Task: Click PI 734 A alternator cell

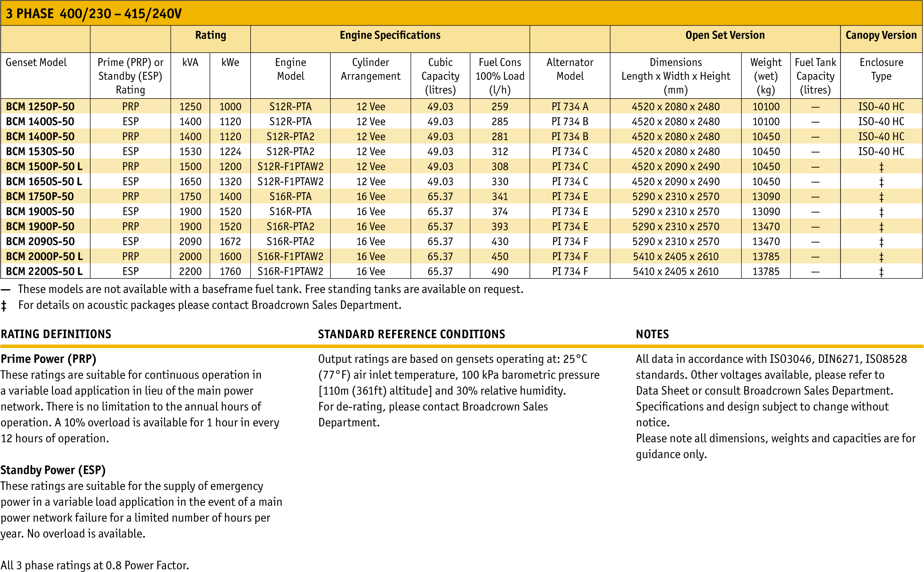Action: pyautogui.click(x=570, y=107)
